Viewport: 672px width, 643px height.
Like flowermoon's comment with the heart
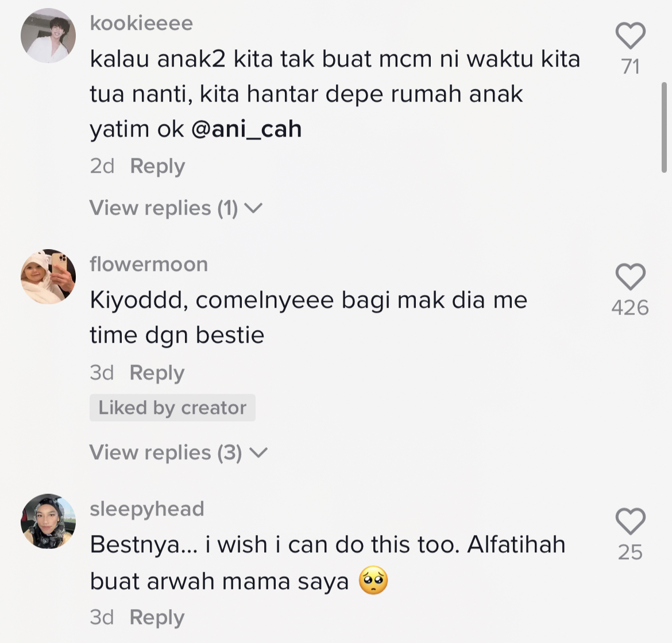point(630,277)
